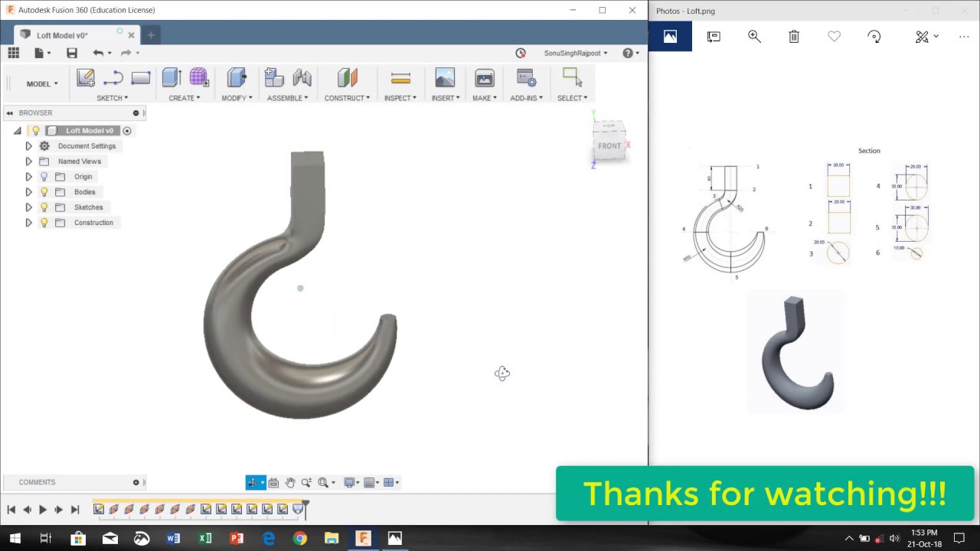Expand the Bodies folder
The height and width of the screenshot is (551, 980).
coord(28,192)
